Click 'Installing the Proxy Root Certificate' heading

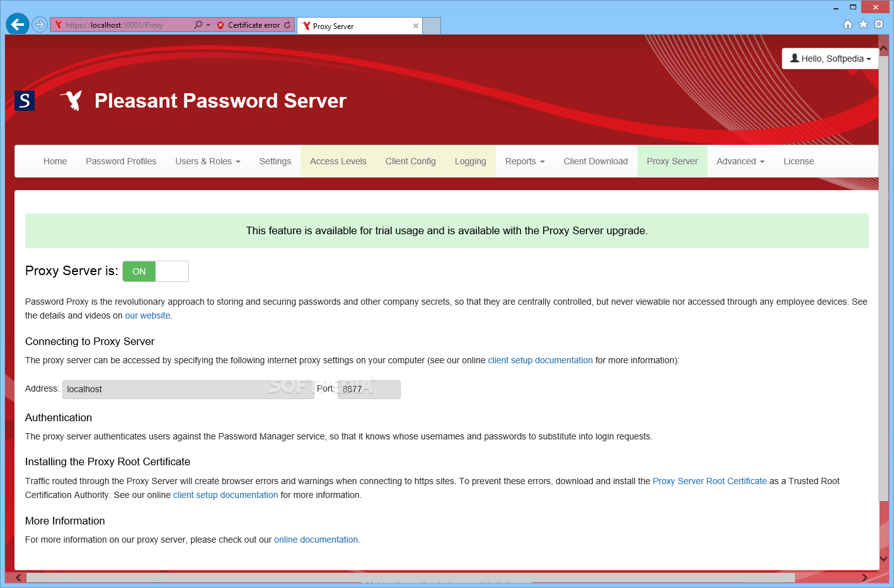[108, 461]
